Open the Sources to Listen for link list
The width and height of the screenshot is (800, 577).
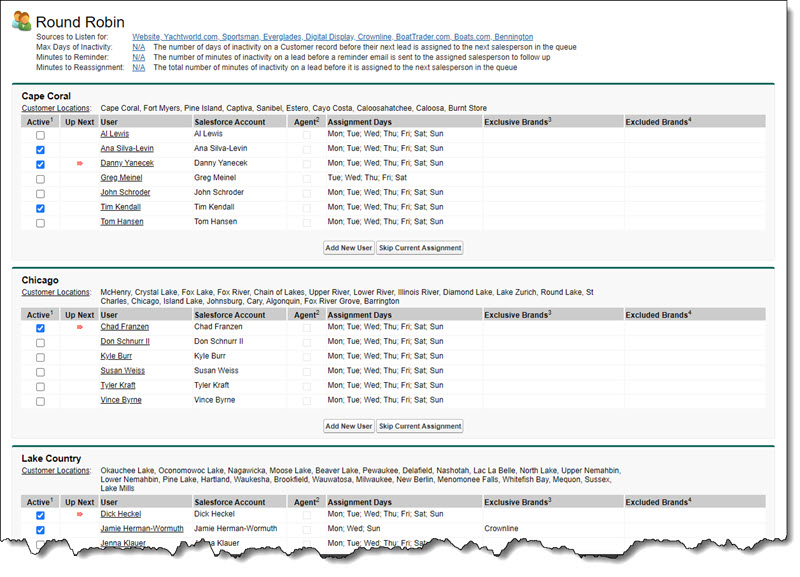332,37
